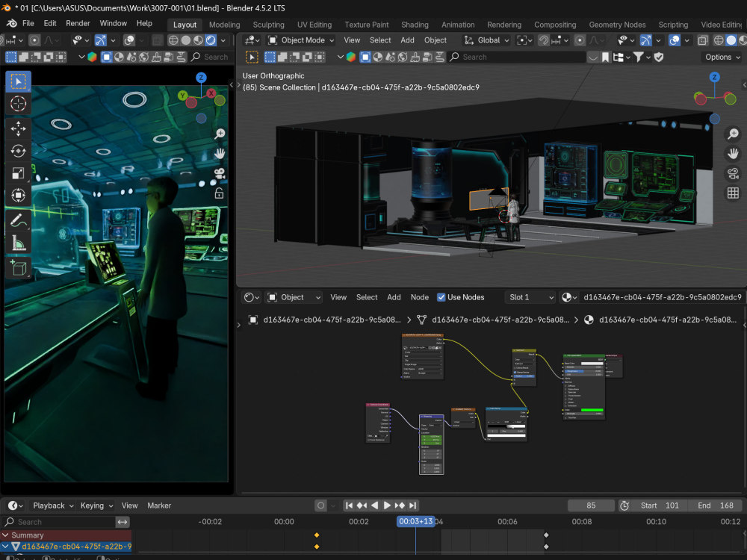Toggle Use Preview Range clock icon
This screenshot has height=560, width=747.
(624, 505)
